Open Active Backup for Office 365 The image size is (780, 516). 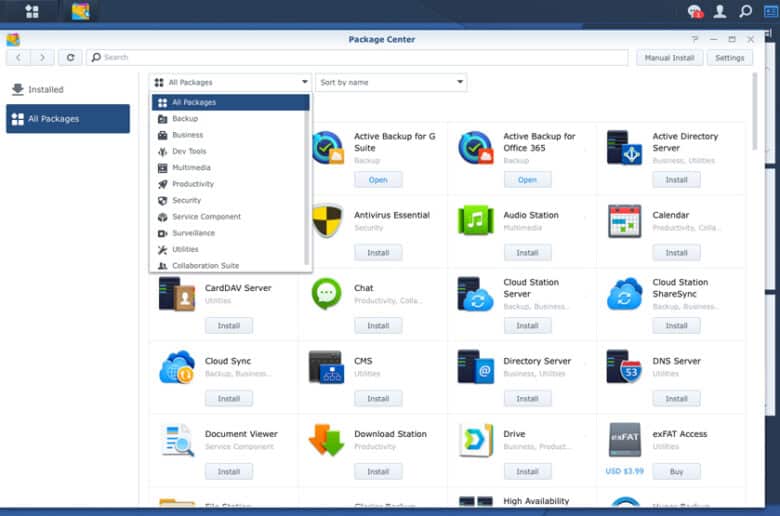point(527,180)
